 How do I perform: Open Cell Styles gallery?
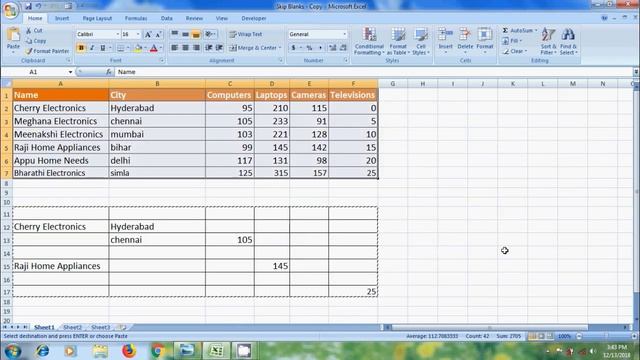tap(420, 41)
